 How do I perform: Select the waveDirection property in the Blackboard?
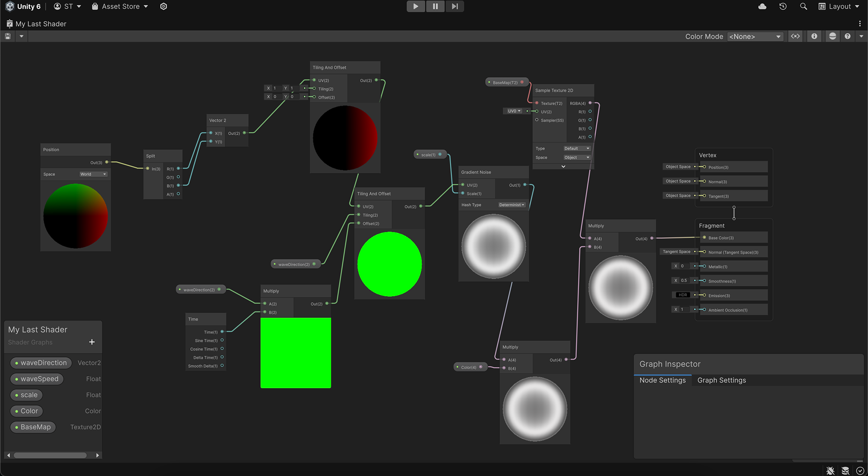pos(41,363)
